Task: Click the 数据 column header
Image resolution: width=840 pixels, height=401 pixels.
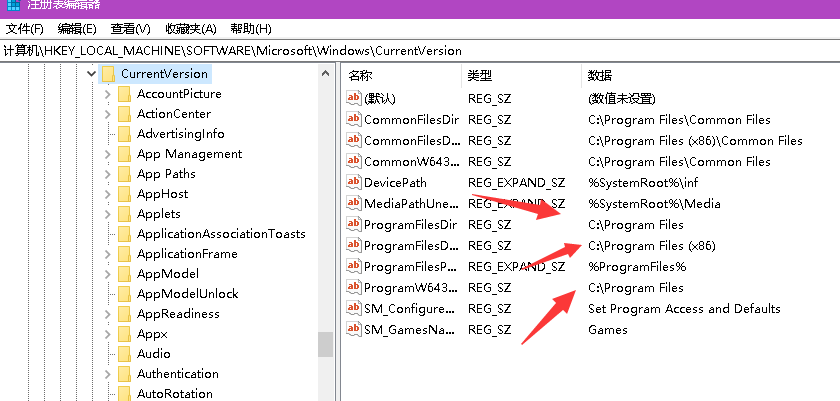Action: coord(600,75)
